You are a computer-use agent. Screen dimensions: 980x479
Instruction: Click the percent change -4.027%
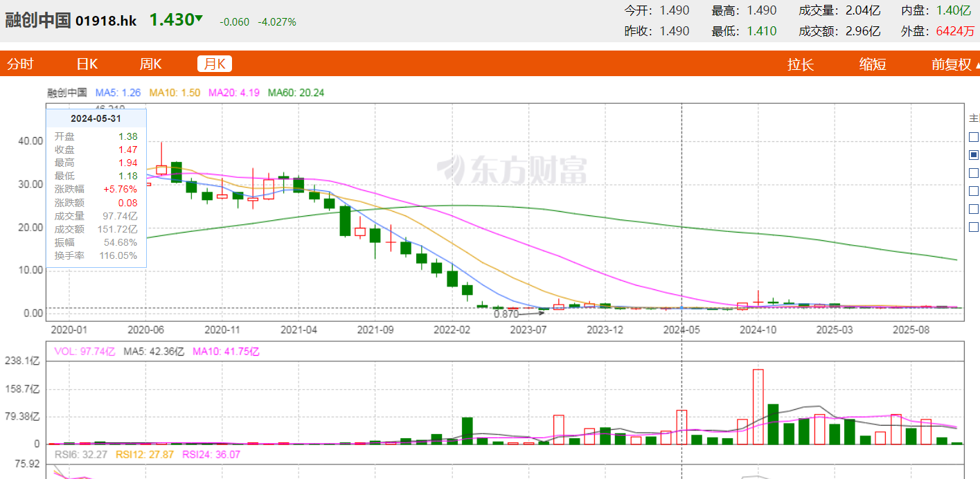(277, 22)
